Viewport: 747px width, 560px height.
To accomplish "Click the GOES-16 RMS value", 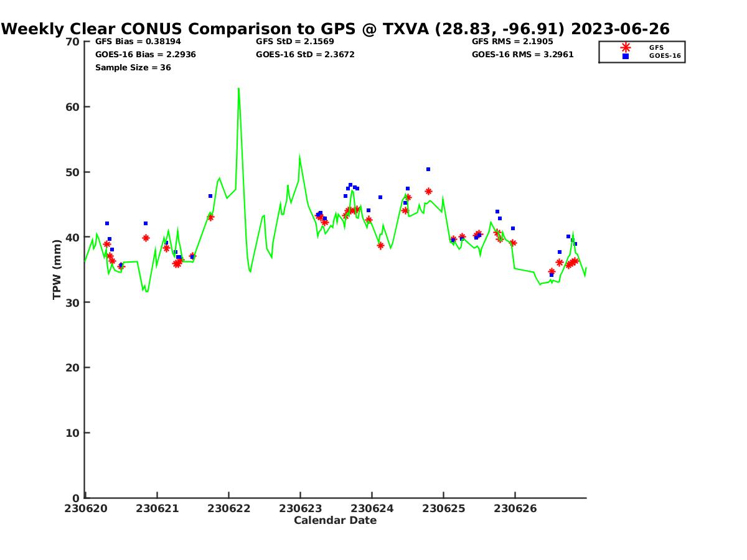I will pos(522,55).
